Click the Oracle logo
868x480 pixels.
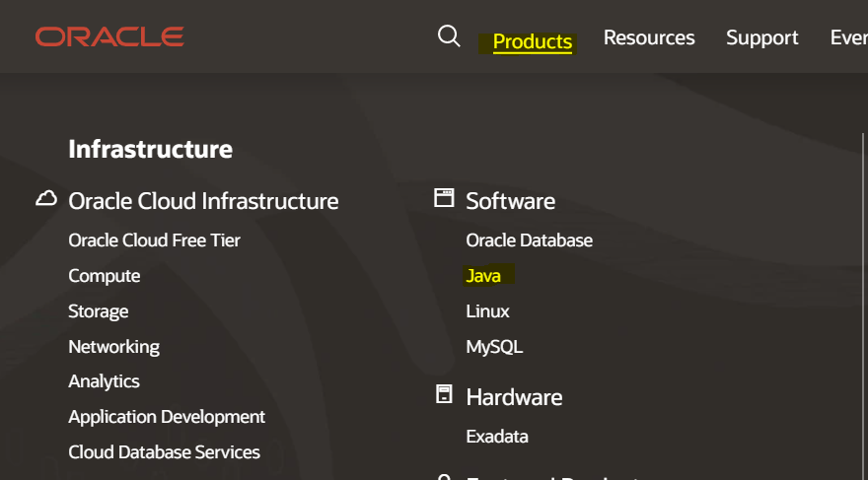[109, 37]
